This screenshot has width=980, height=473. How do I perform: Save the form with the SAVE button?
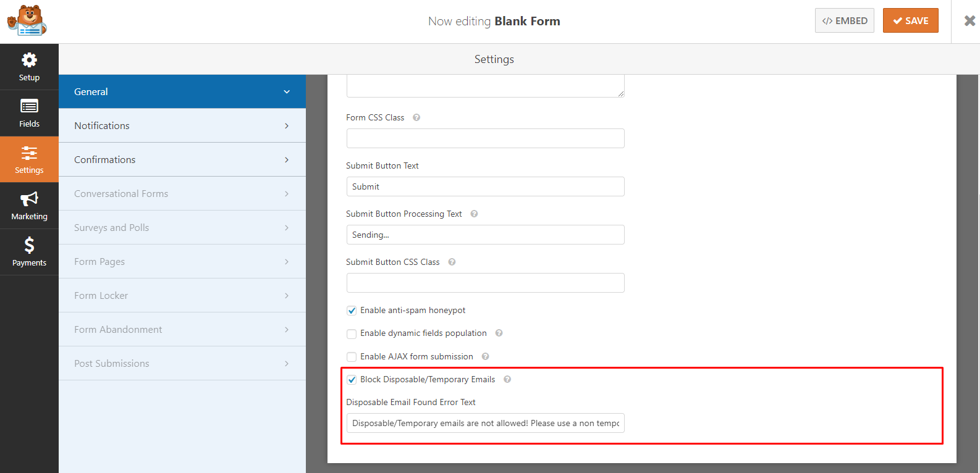[910, 20]
